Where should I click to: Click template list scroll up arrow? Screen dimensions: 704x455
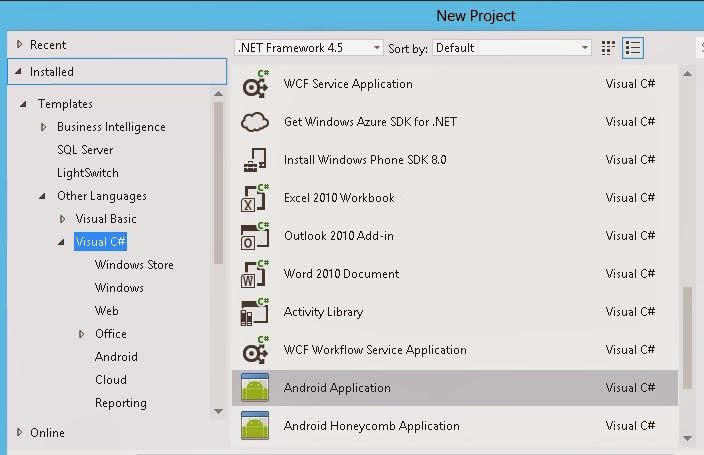(x=687, y=74)
